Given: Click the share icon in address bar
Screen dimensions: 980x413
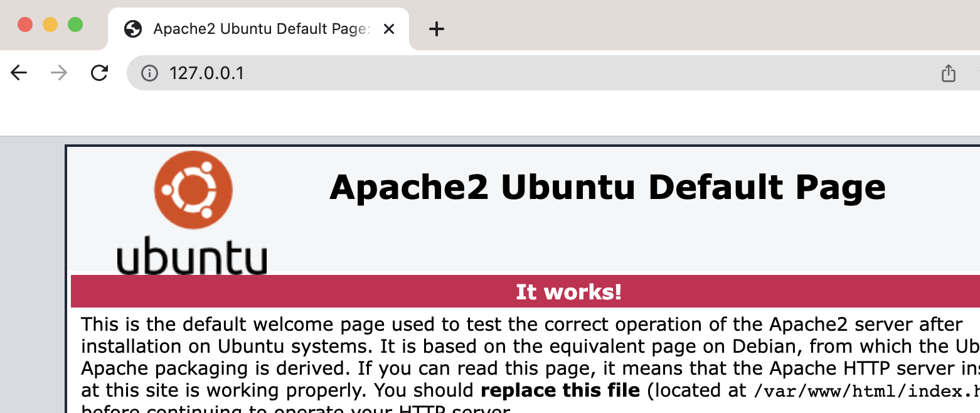Looking at the screenshot, I should tap(949, 73).
